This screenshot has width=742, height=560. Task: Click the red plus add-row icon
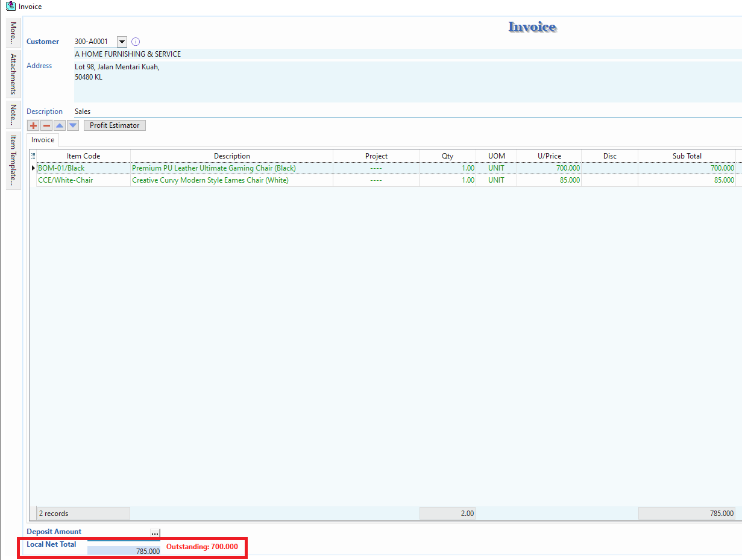click(33, 125)
